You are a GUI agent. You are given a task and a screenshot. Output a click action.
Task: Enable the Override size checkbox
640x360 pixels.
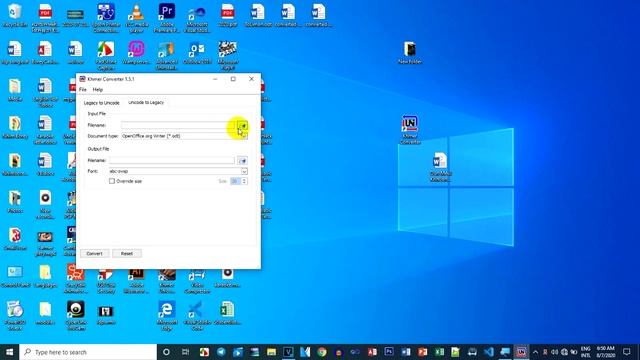coord(112,181)
